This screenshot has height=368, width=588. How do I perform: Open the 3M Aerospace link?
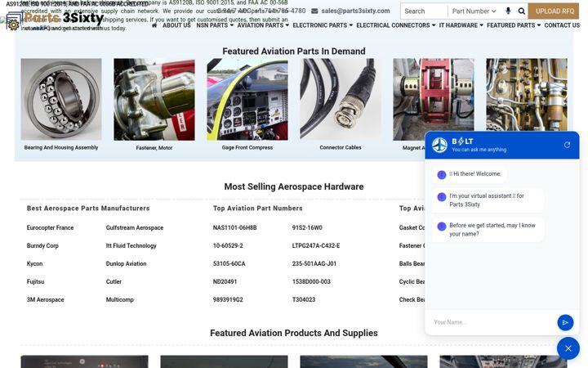tap(46, 299)
